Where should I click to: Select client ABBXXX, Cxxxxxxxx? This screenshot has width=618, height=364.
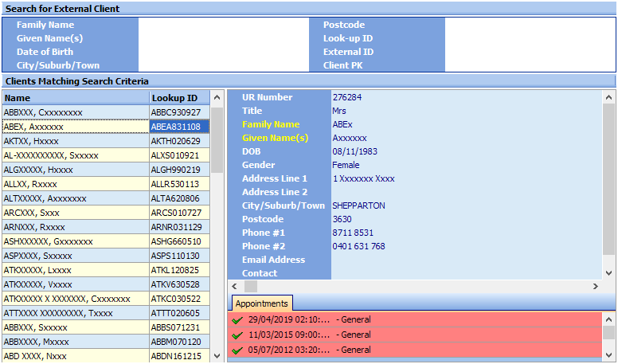[x=76, y=112]
